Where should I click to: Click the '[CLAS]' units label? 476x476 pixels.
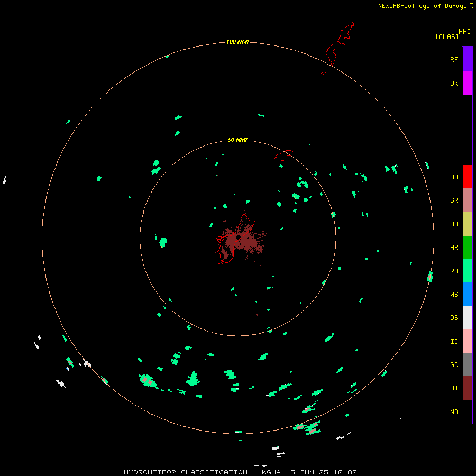pyautogui.click(x=447, y=37)
